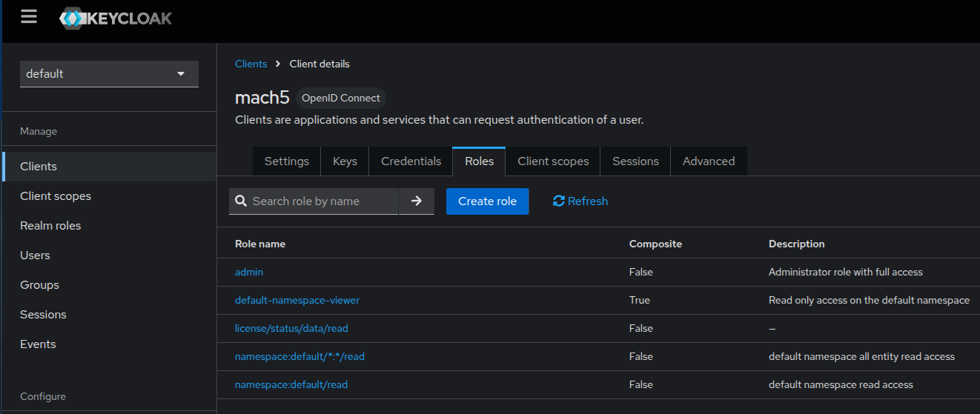This screenshot has width=980, height=414.
Task: Click the magnifier icon in search box
Action: pos(241,201)
